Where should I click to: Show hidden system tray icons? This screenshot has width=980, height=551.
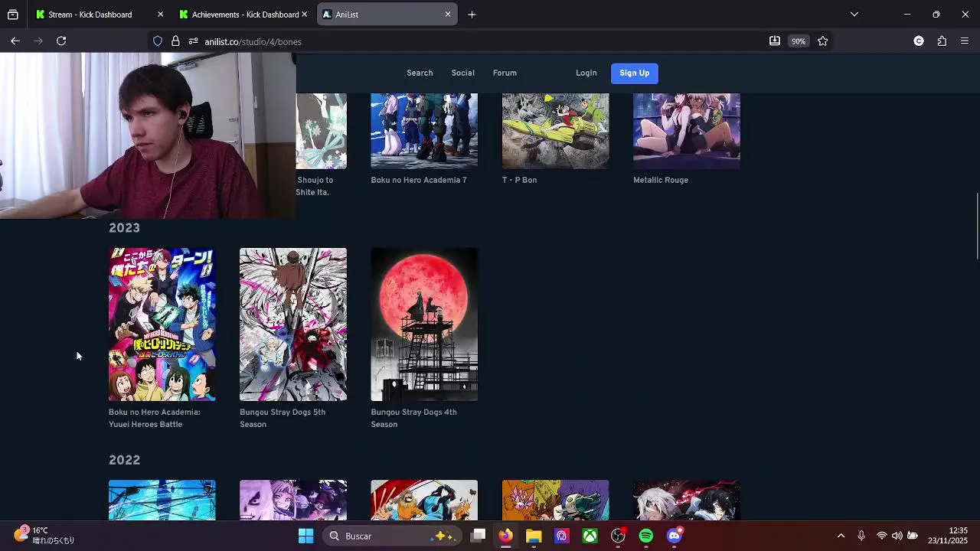pos(841,536)
